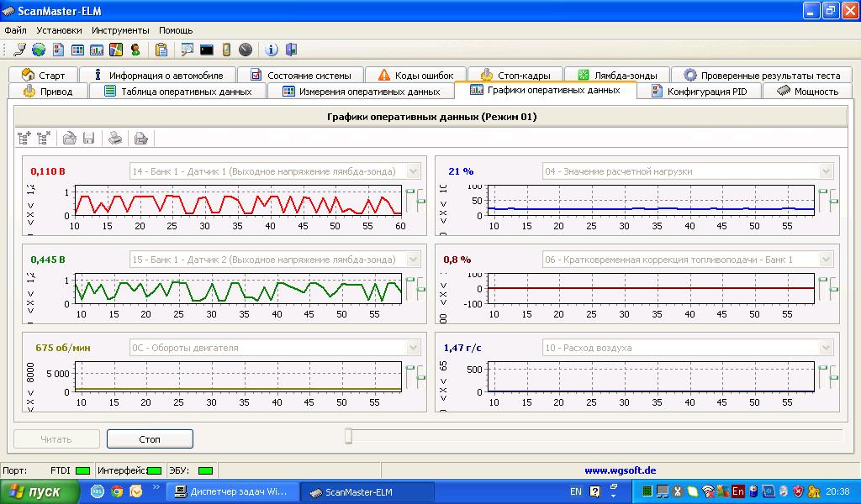Click the clipboard icon in the main toolbar
861x504 pixels.
(161, 50)
